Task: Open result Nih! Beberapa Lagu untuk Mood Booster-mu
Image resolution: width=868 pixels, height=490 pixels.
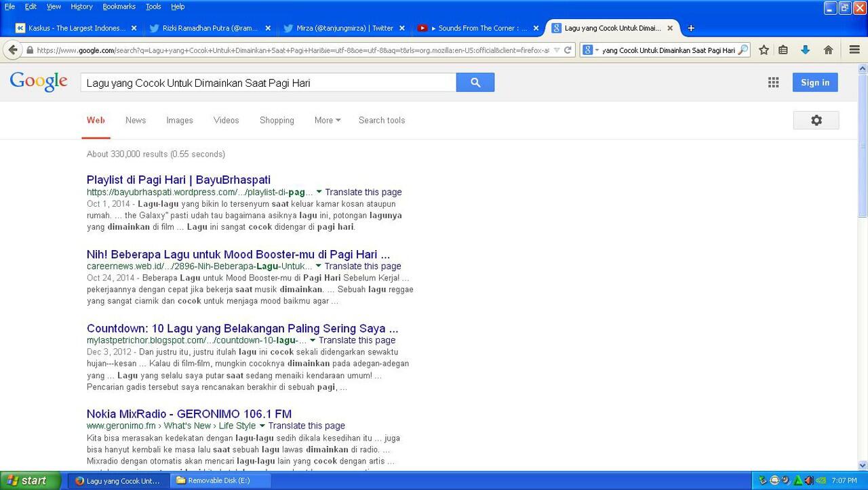Action: 238,254
